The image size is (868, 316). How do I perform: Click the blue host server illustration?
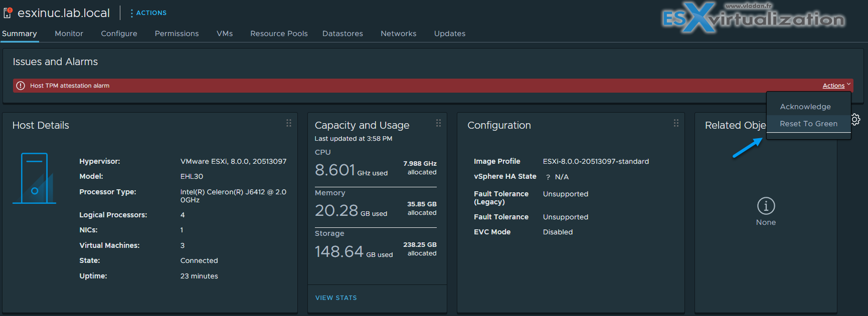pos(34,178)
